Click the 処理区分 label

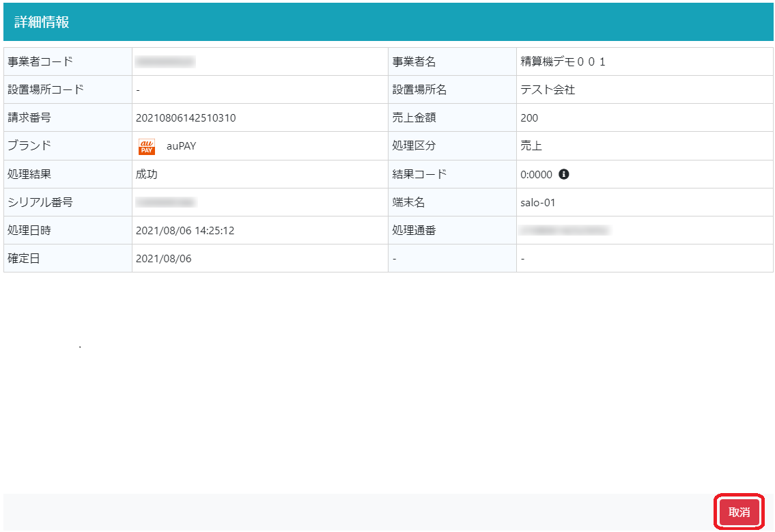(414, 145)
